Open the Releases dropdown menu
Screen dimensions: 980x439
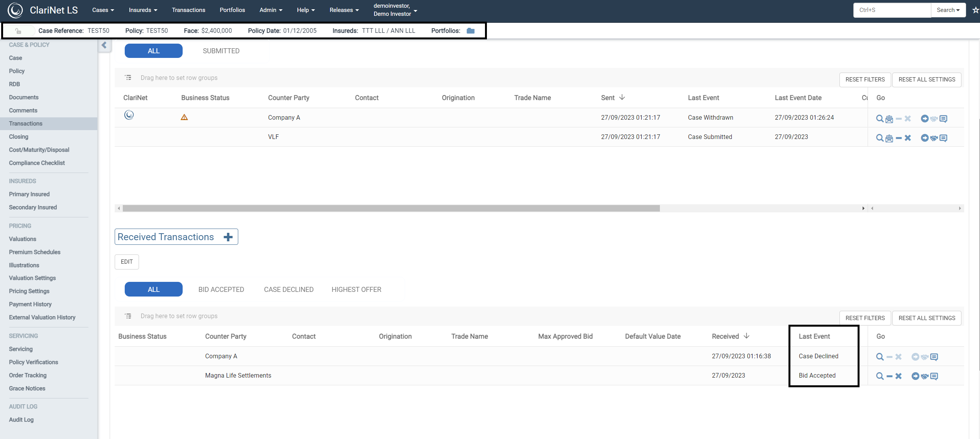coord(344,10)
